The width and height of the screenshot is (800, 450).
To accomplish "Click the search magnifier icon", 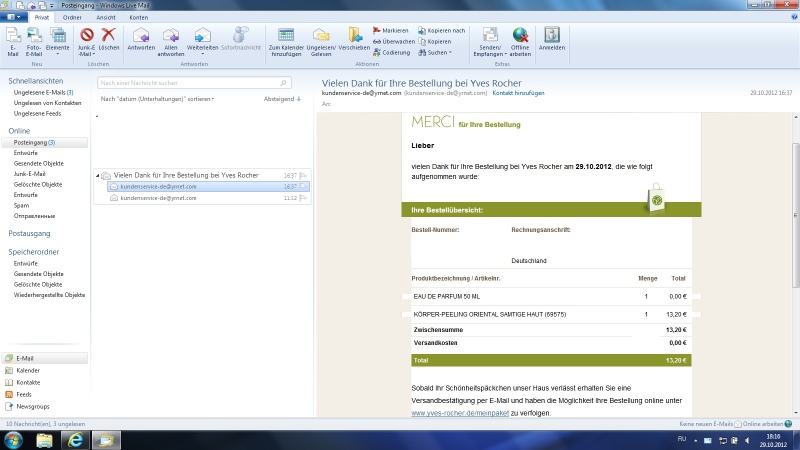I will 284,83.
